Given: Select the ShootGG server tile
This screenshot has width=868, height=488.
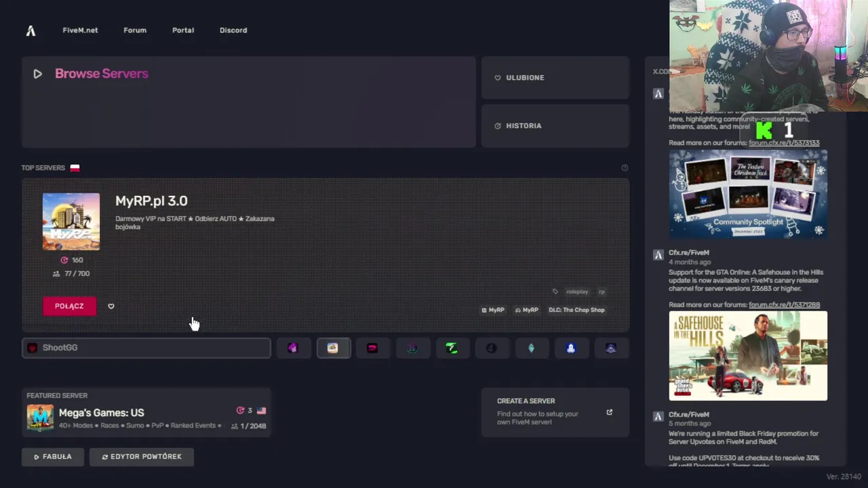Looking at the screenshot, I should pyautogui.click(x=146, y=348).
